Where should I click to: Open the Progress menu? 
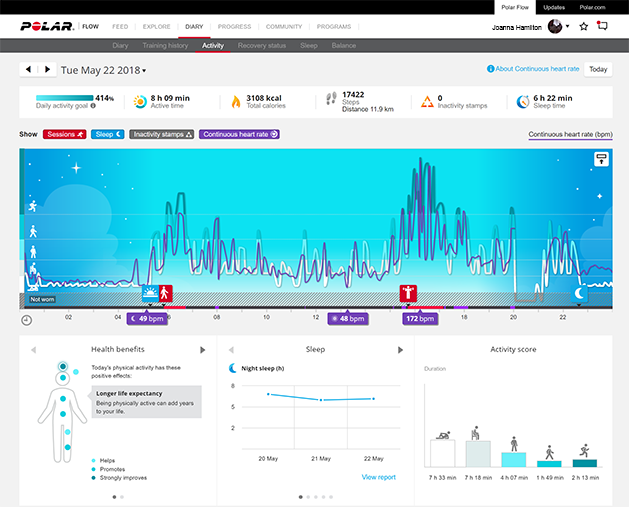tap(232, 26)
